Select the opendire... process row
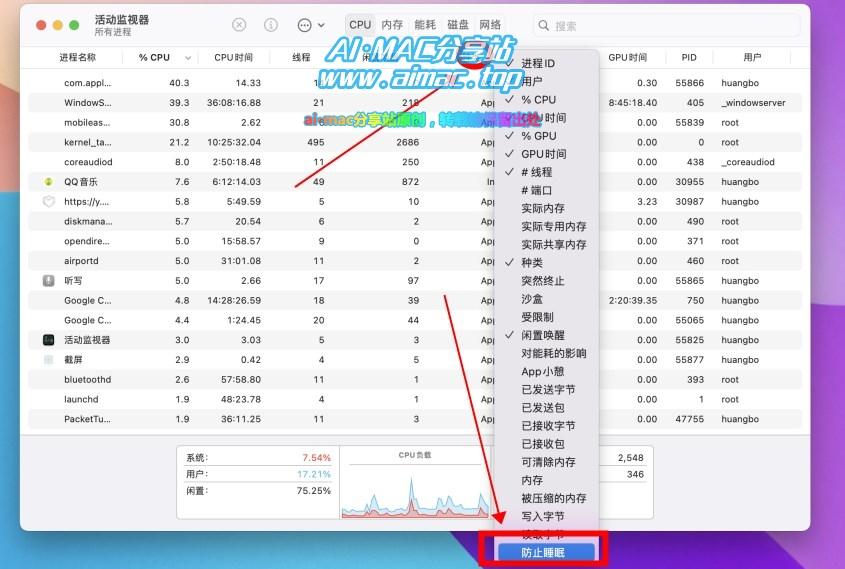The height and width of the screenshot is (569, 845). 415,241
